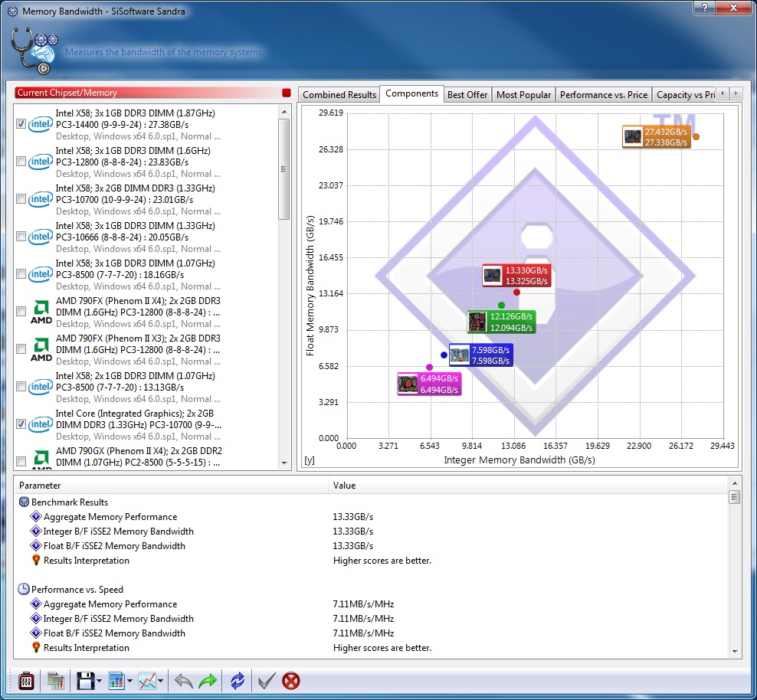Select Aggregate Memory Performance 13.33GB/s row
The height and width of the screenshot is (700, 757).
point(371,517)
